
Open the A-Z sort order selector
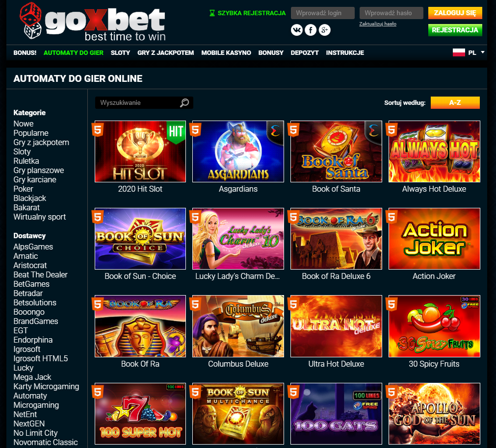[x=455, y=102]
